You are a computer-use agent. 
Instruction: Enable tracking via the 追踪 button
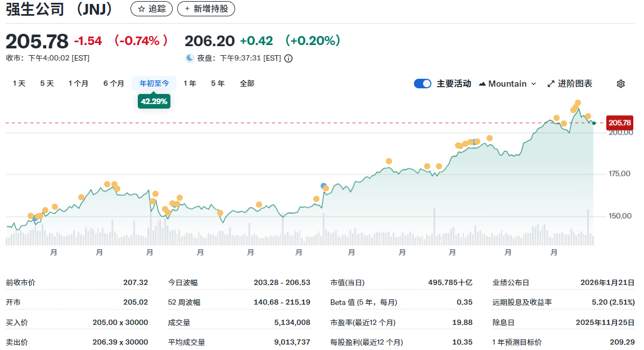tap(151, 8)
